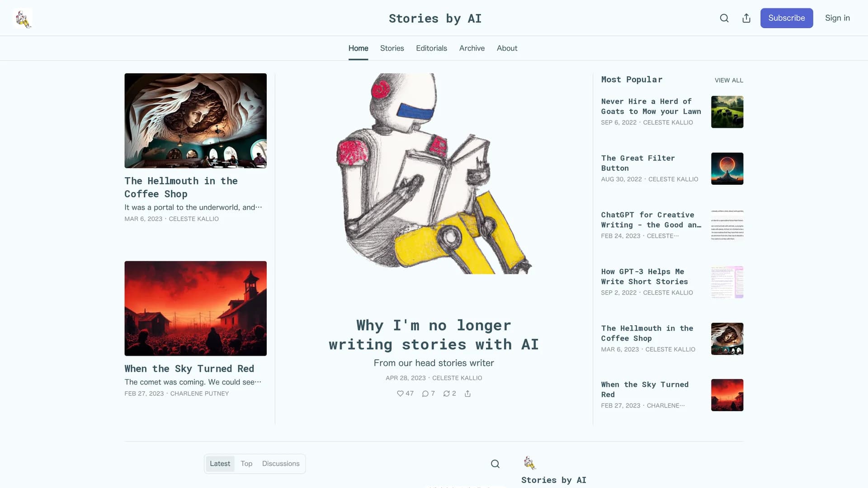This screenshot has width=868, height=488.
Task: Open the left-column Hellmouth in the Coffee Shop title
Action: coord(181,187)
